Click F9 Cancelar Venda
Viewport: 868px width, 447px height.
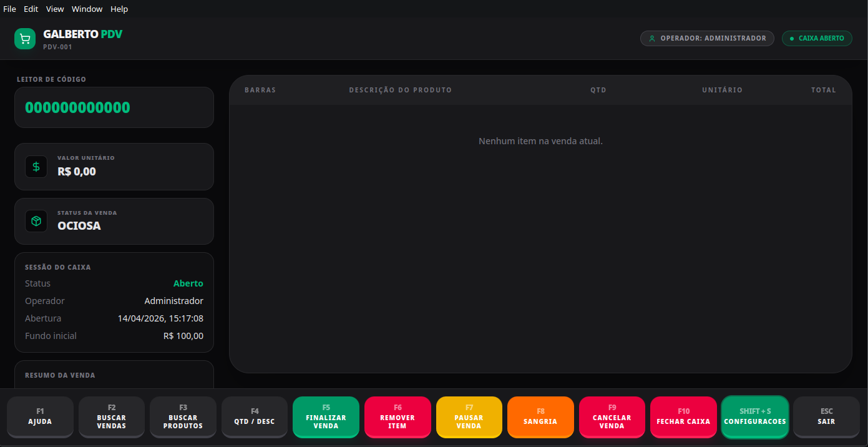coord(612,416)
